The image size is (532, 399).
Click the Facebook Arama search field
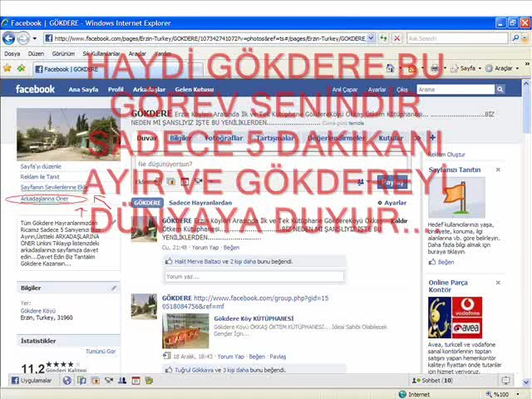[456, 89]
